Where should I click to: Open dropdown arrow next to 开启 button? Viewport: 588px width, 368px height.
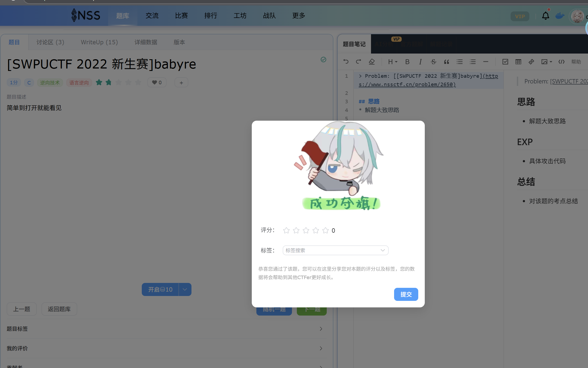pos(185,289)
